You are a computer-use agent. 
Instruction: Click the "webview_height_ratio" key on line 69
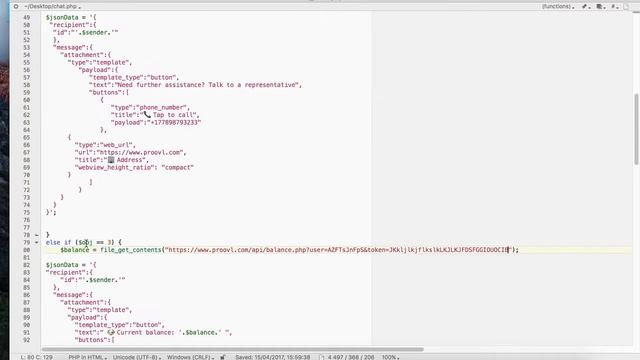[x=115, y=167]
